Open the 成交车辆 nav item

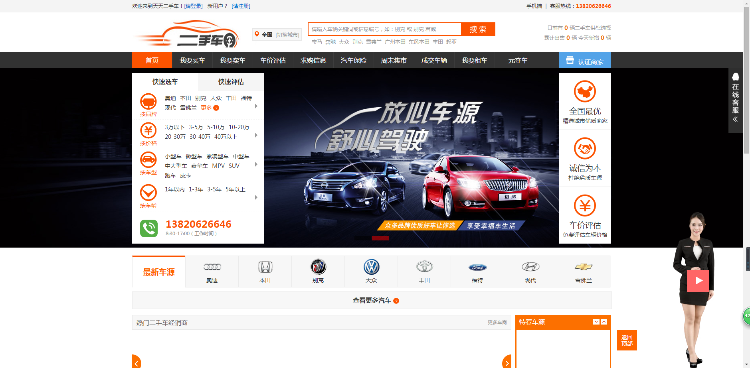434,61
